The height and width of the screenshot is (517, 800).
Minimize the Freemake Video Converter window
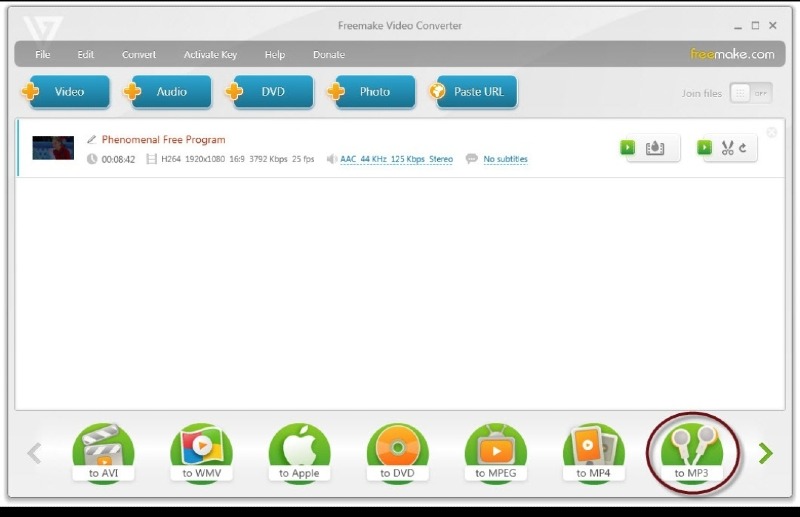tap(738, 26)
